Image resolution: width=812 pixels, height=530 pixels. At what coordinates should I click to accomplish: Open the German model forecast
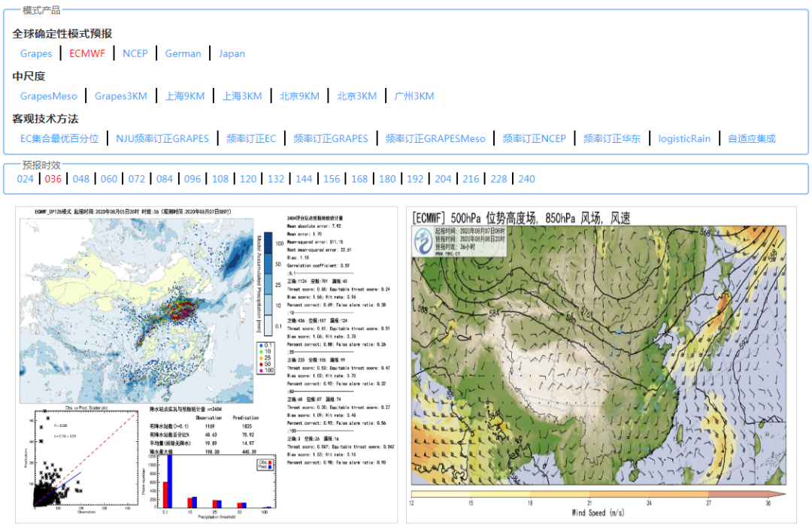(183, 53)
